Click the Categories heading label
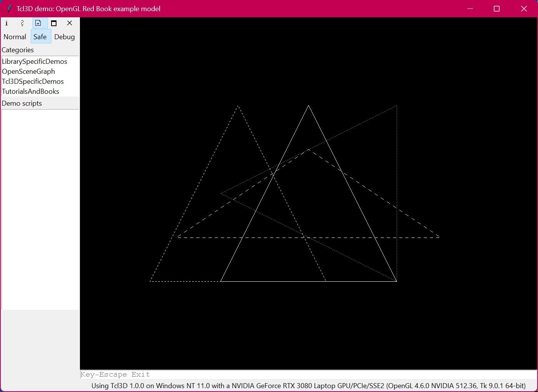Viewport: 538px width, 392px height. tap(18, 50)
